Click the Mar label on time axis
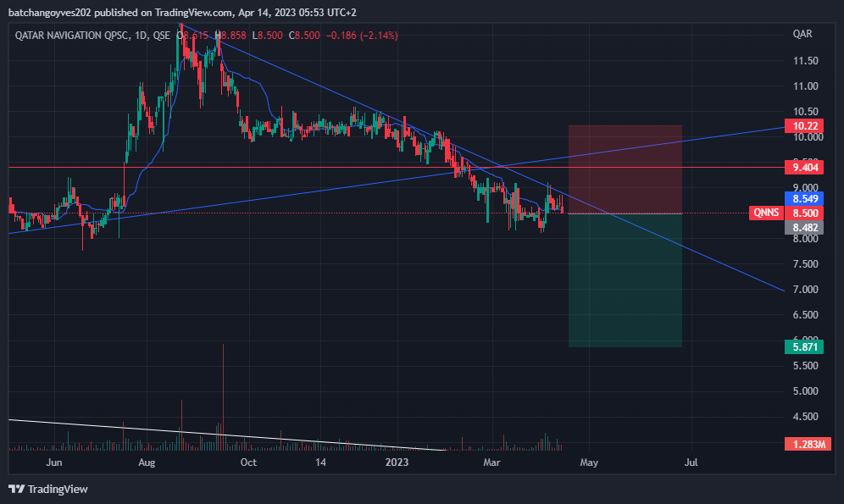844x504 pixels. click(491, 462)
